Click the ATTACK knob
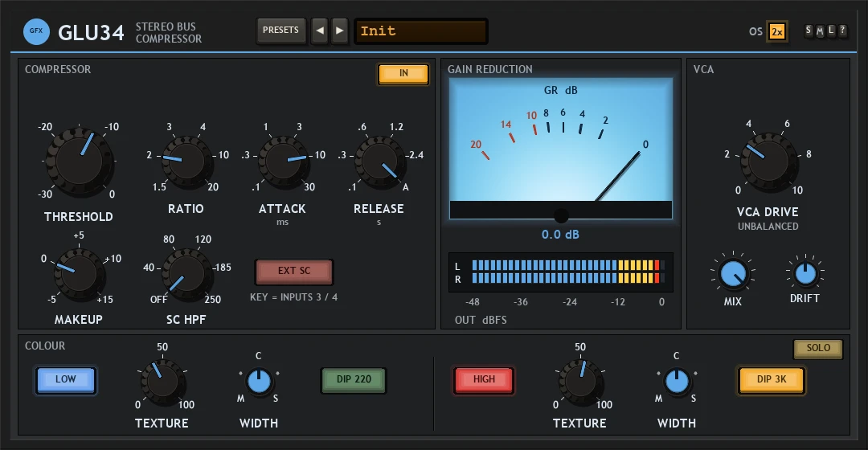 tap(284, 162)
